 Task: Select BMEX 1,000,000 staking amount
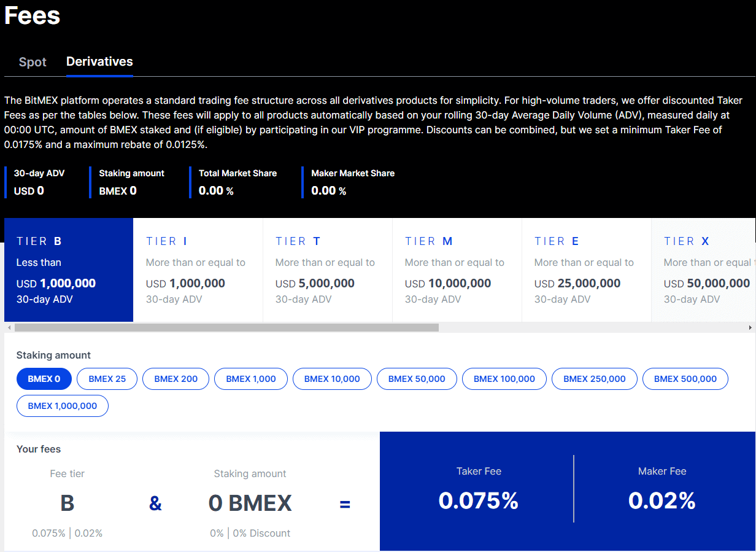pos(63,406)
